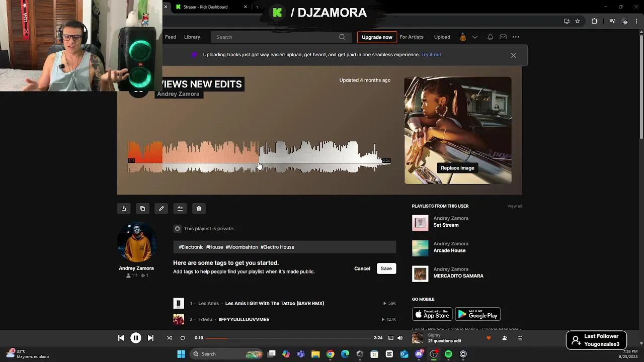Click 21 questions edit title in player
644x362 pixels.
(445, 341)
